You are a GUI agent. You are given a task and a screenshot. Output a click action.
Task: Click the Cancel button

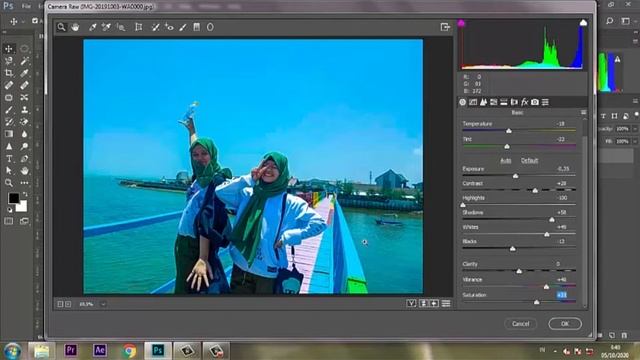521,324
